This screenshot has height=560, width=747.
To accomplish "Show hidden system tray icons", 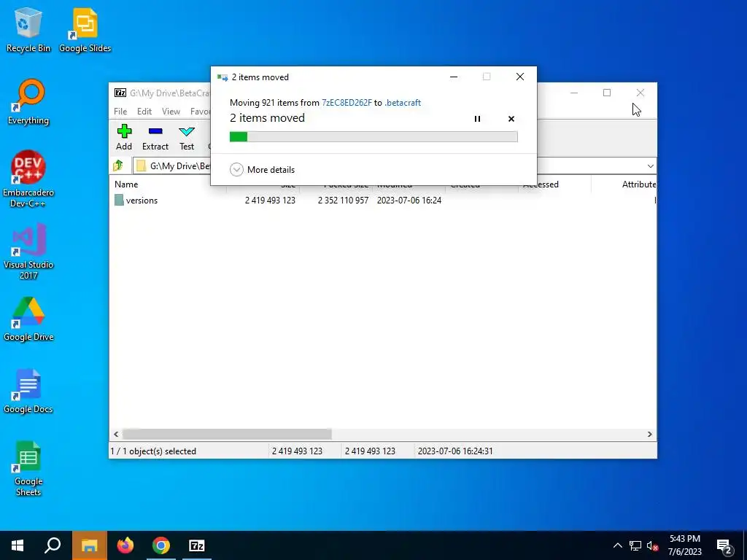I will click(x=617, y=545).
